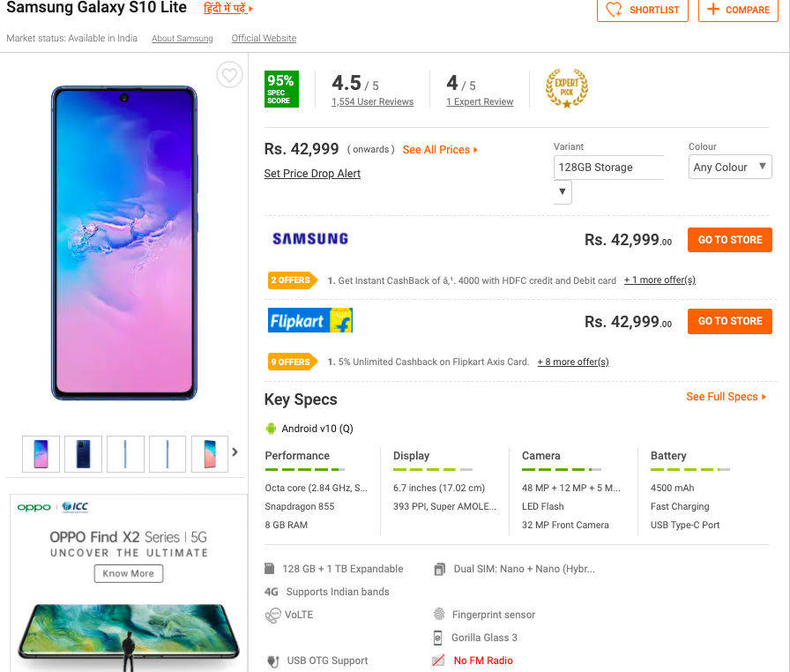The width and height of the screenshot is (790, 672).
Task: Click the 95% spec score badge
Action: [282, 89]
